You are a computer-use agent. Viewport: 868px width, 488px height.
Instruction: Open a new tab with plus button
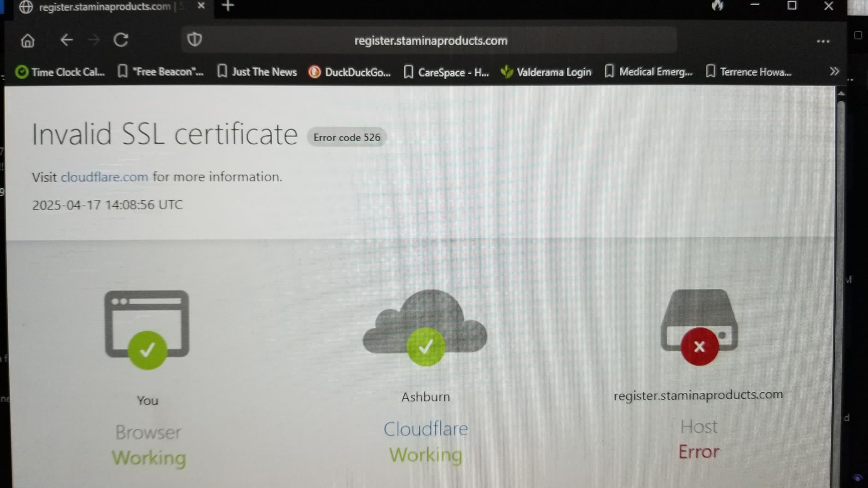(x=228, y=6)
